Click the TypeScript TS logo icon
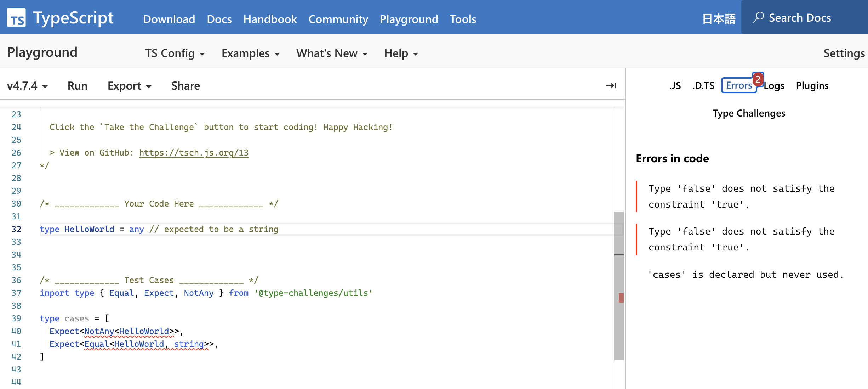Viewport: 868px width, 389px height. pyautogui.click(x=16, y=18)
